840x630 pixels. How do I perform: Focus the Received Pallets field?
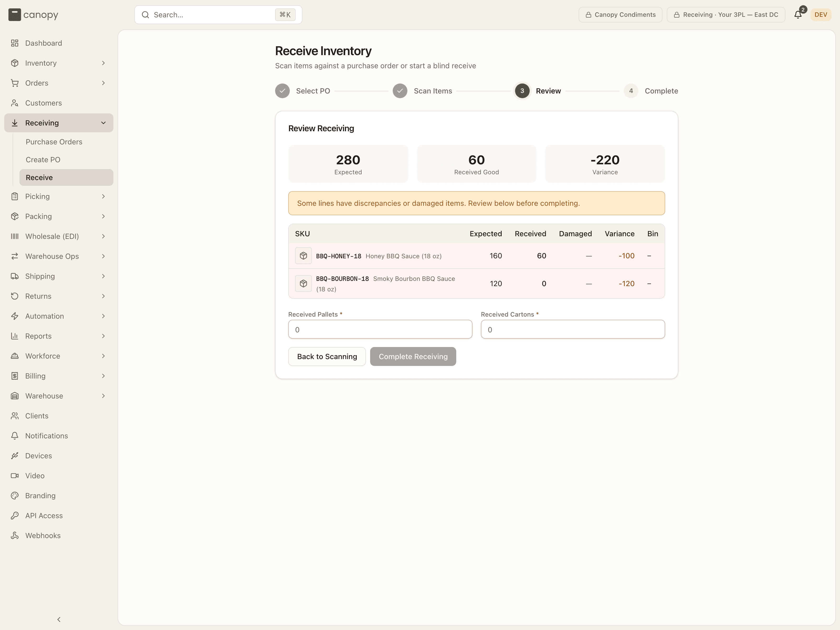pos(380,329)
